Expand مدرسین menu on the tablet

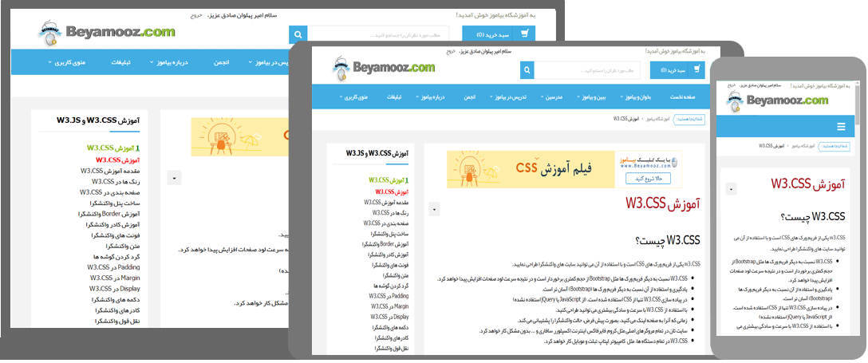[551, 97]
